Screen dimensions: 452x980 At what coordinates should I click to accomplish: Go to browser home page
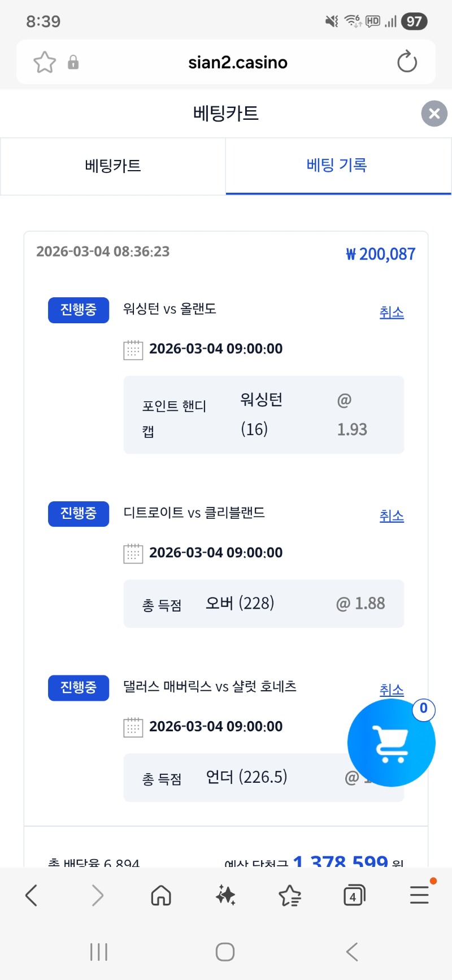click(x=161, y=895)
